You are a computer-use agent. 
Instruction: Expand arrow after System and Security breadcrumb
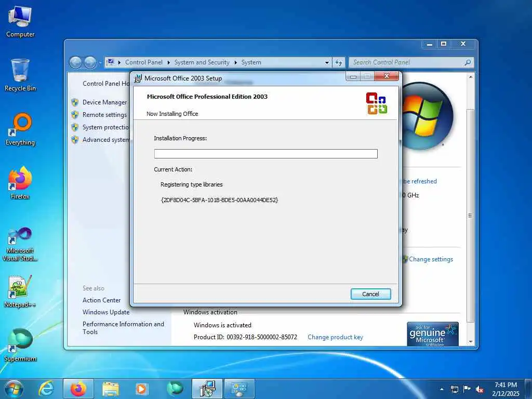point(235,62)
